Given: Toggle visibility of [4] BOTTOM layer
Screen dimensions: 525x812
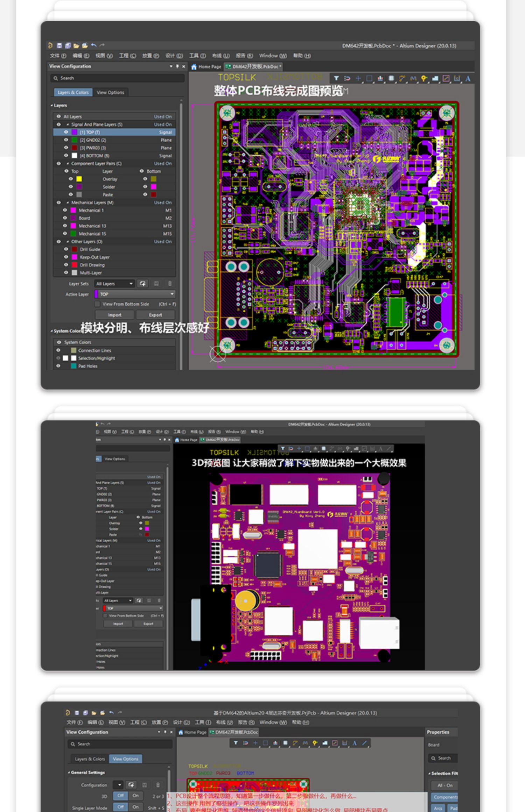Looking at the screenshot, I should tap(66, 155).
